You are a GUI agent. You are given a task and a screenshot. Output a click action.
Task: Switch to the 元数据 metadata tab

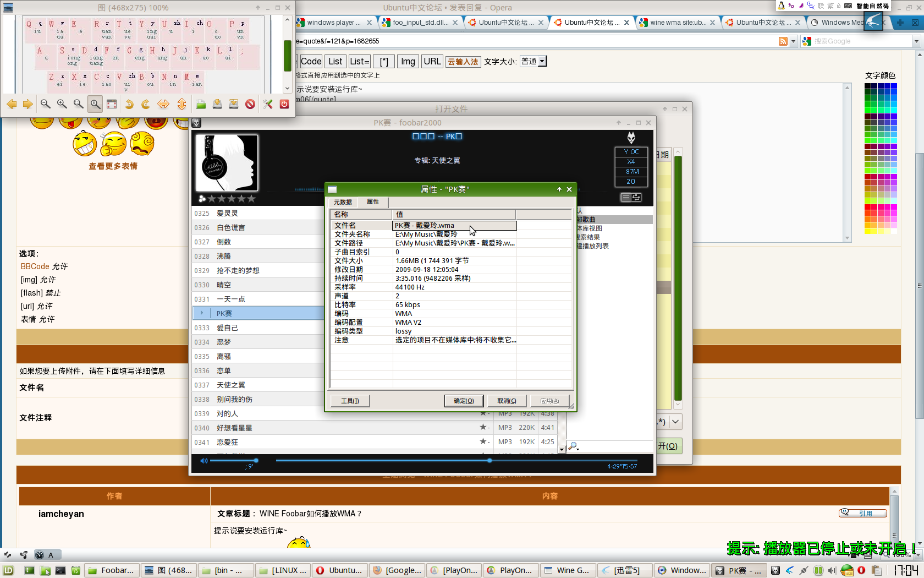point(343,202)
